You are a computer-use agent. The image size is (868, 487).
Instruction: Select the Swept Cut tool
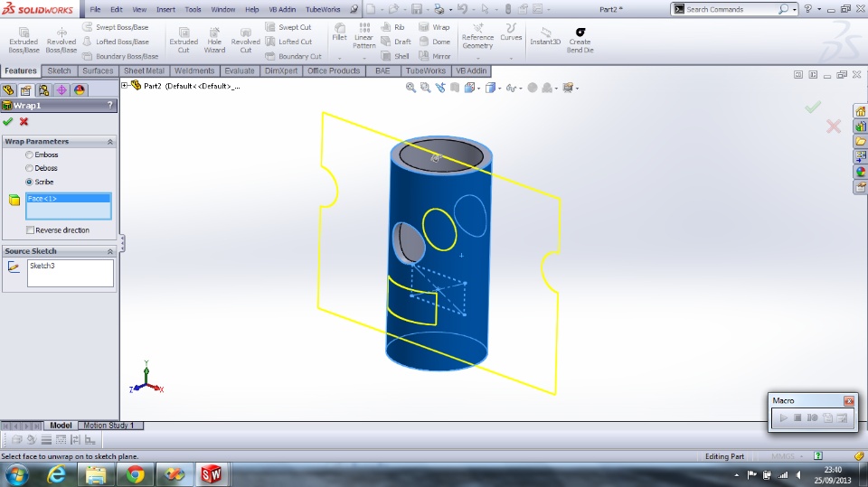pyautogui.click(x=288, y=27)
